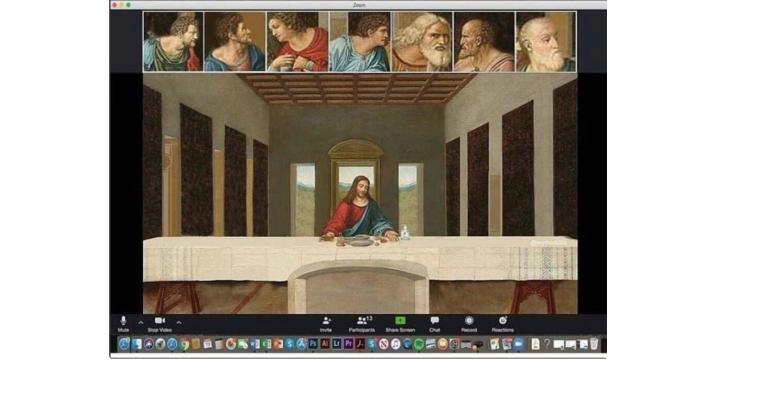The height and width of the screenshot is (400, 770).
Task: Open Microsoft PowerPoint from the dock
Action: tap(279, 345)
